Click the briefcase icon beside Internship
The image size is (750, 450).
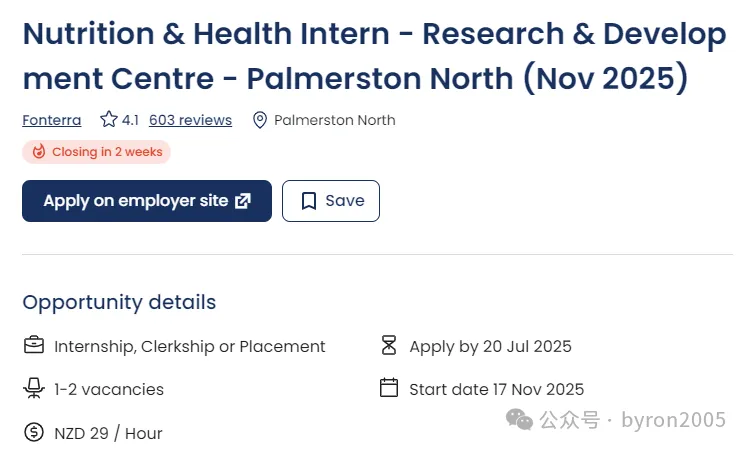click(x=34, y=346)
